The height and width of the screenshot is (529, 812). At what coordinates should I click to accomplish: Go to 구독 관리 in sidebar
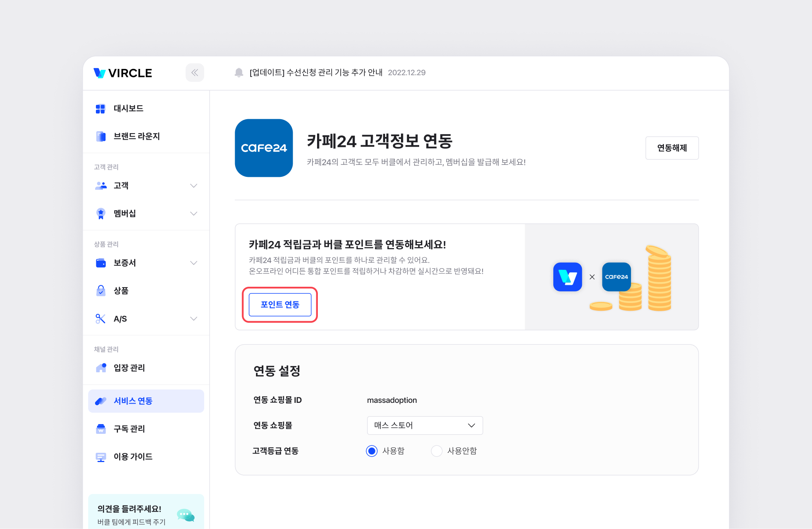pyautogui.click(x=129, y=429)
